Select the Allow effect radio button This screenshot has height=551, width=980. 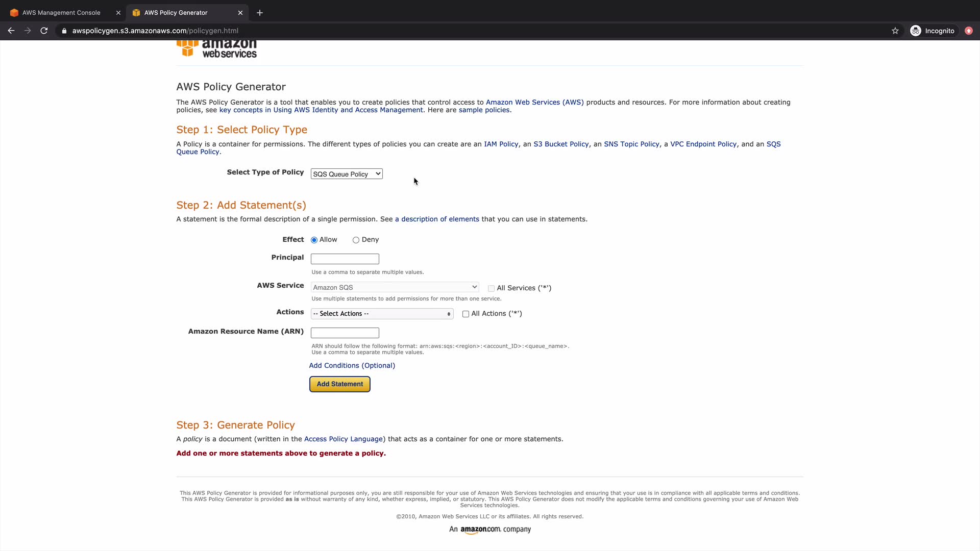[314, 240]
